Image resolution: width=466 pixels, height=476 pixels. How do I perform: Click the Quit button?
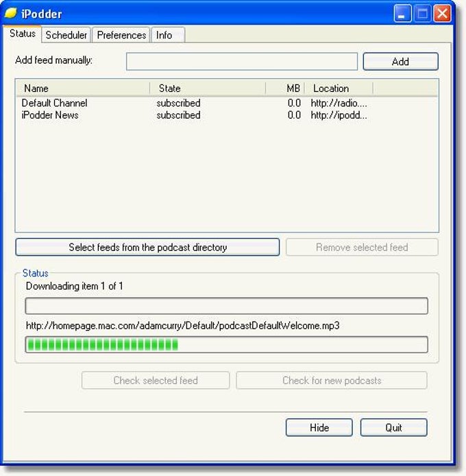394,427
